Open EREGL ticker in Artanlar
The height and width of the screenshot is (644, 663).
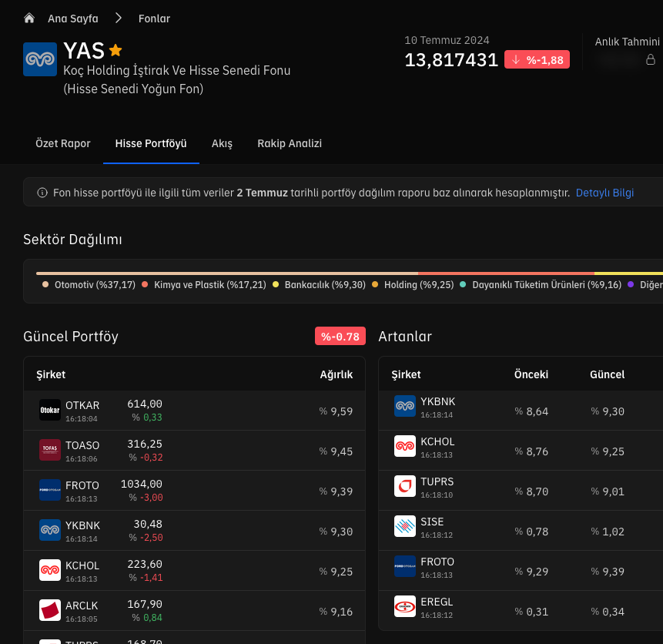(437, 602)
